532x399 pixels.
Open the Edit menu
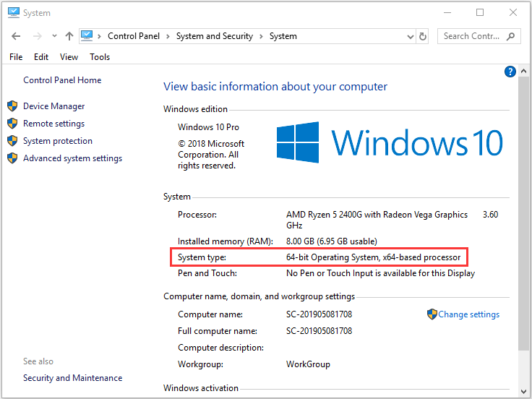[41, 57]
